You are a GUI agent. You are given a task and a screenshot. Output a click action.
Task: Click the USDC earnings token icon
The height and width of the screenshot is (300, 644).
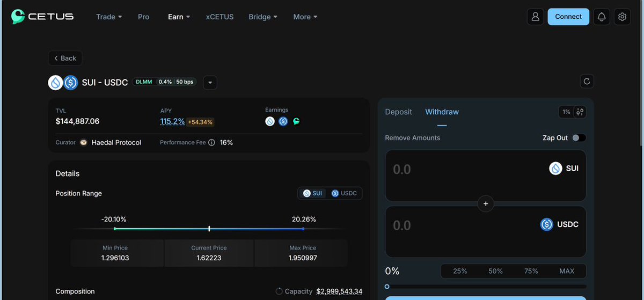(x=283, y=121)
